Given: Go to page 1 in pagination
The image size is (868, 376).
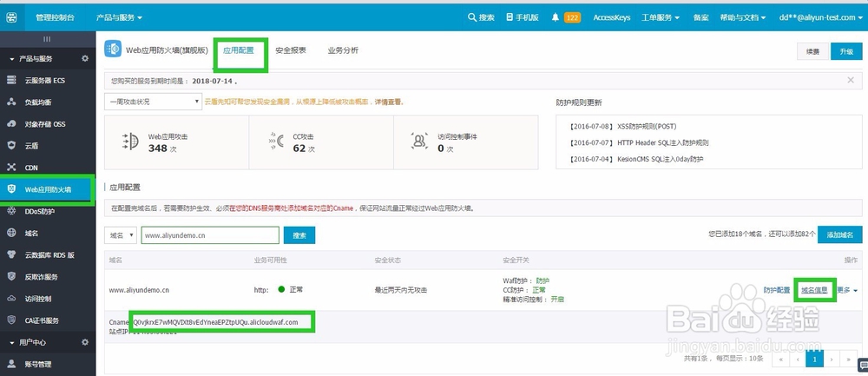Looking at the screenshot, I should click(x=814, y=359).
